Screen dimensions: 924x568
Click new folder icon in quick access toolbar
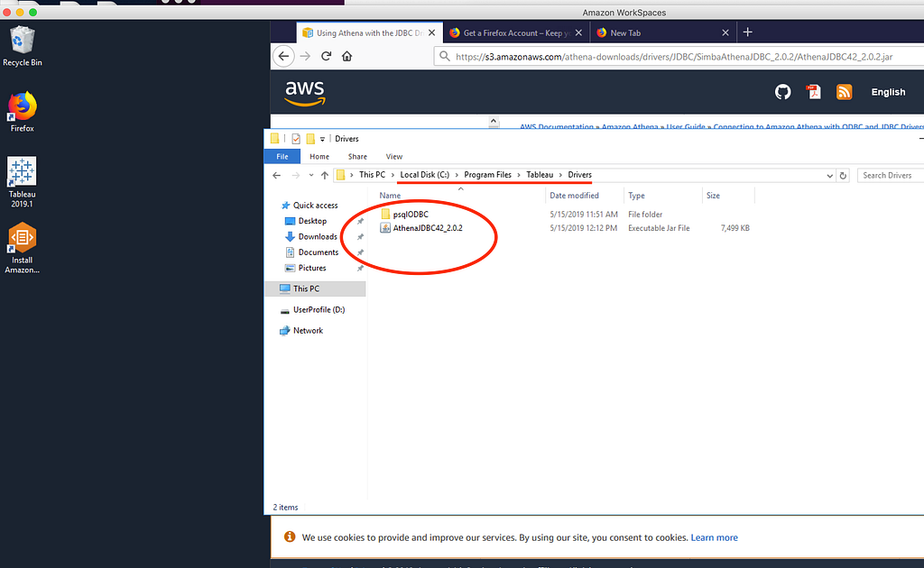(310, 139)
